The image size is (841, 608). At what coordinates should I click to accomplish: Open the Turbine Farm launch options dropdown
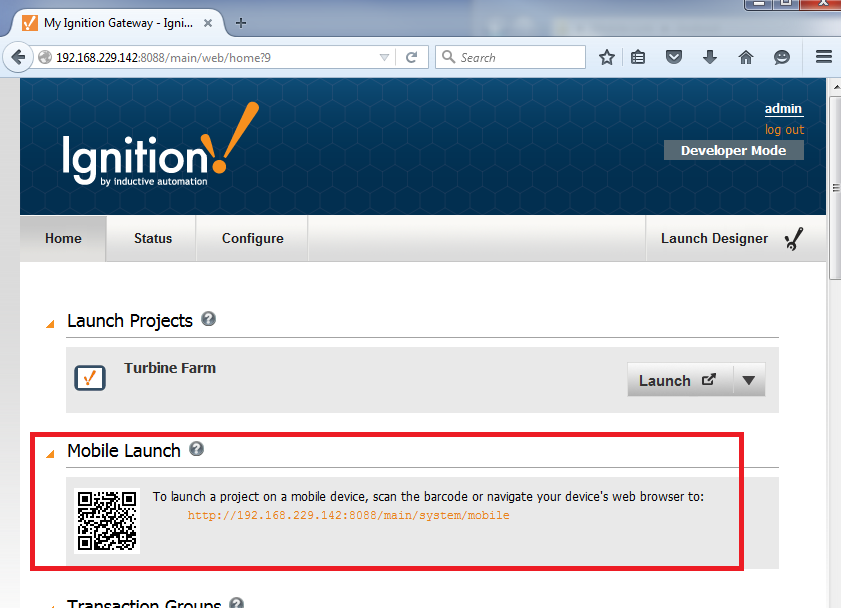[x=749, y=380]
